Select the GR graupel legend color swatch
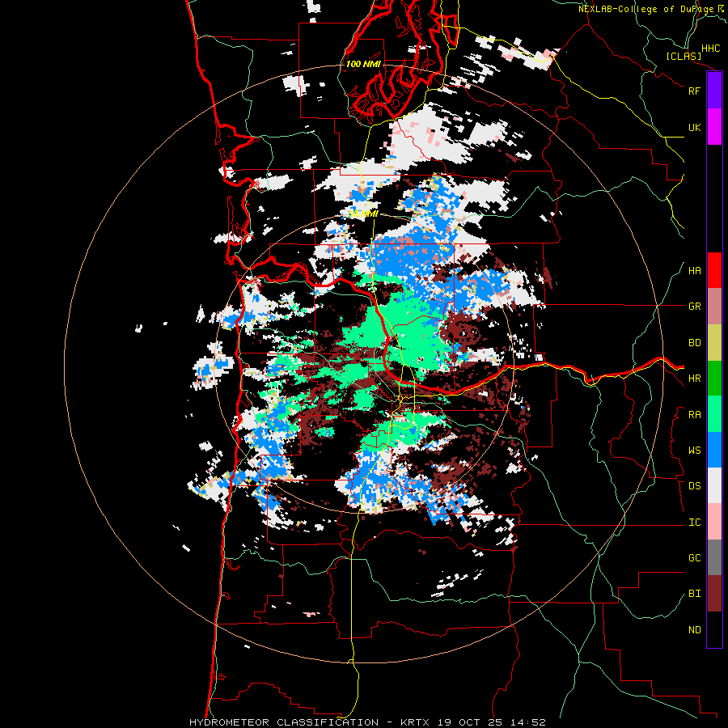 point(714,307)
